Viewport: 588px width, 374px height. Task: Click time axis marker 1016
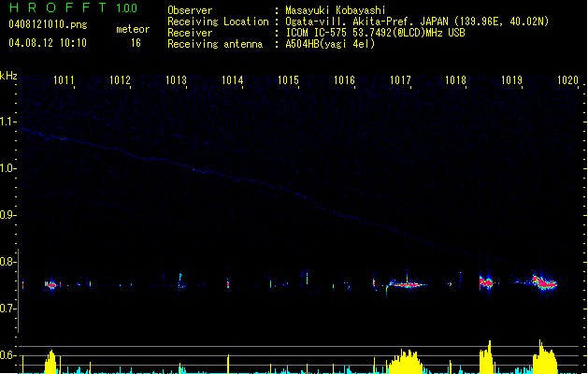coord(344,80)
